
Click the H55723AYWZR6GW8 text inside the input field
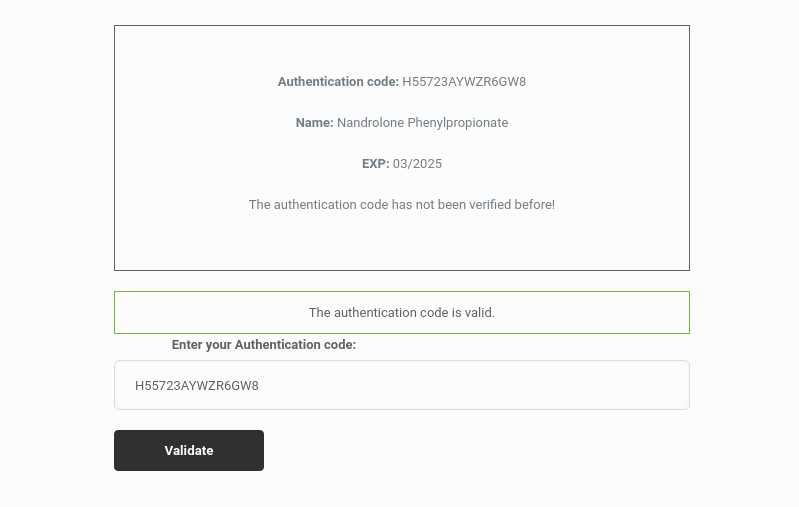pos(197,386)
